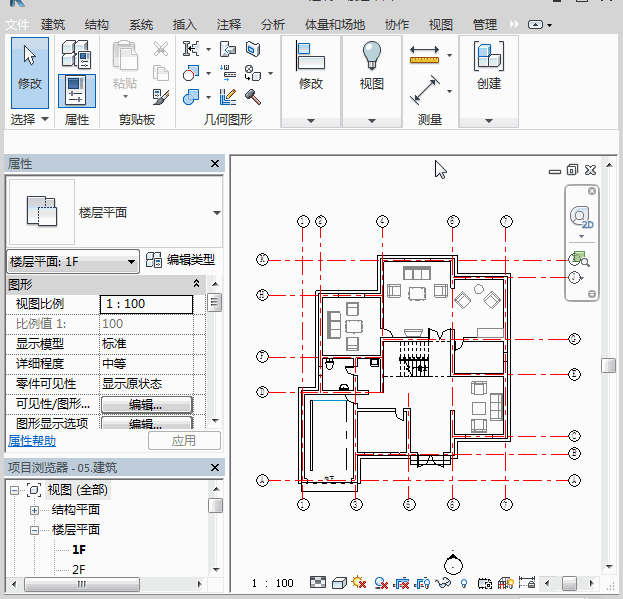Click the visual style cube icon

tap(338, 583)
